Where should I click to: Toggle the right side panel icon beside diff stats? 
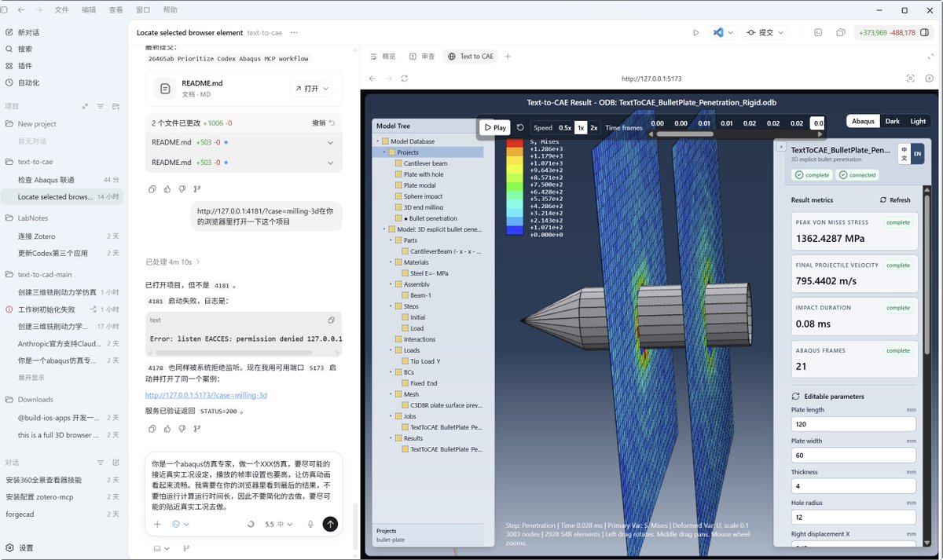pos(926,33)
